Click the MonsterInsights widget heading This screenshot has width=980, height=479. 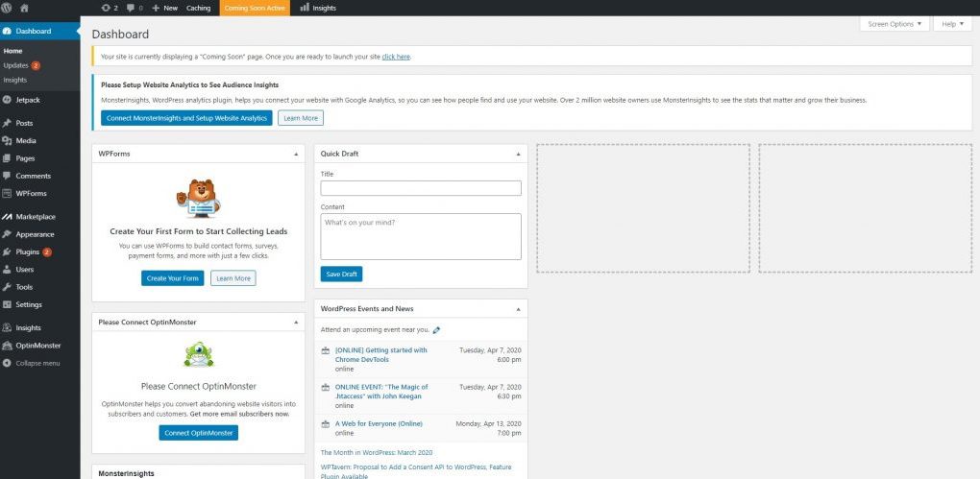point(126,473)
